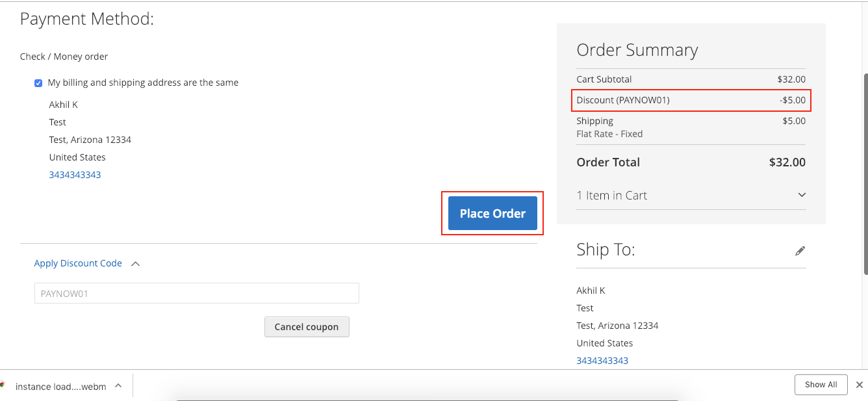This screenshot has height=401, width=868.
Task: Click the downloaded webm file icon
Action: [3, 385]
